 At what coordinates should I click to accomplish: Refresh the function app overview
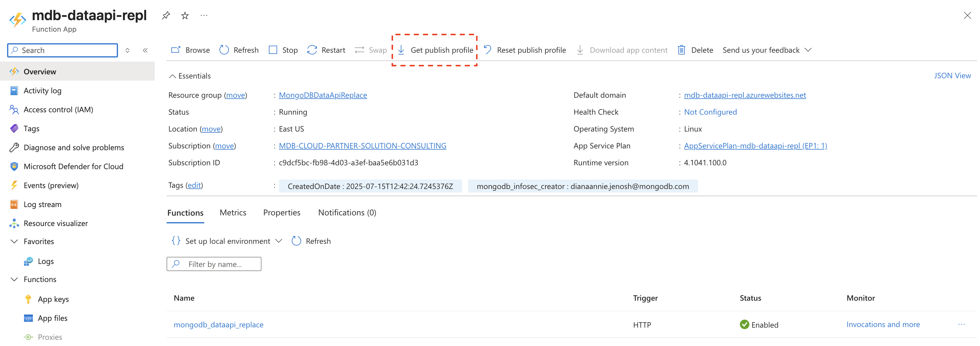pyautogui.click(x=239, y=50)
